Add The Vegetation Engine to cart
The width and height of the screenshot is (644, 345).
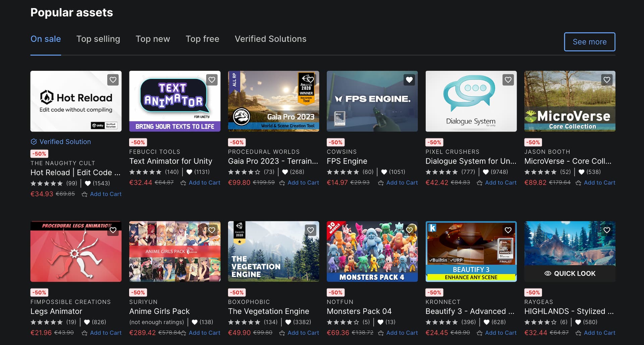299,333
